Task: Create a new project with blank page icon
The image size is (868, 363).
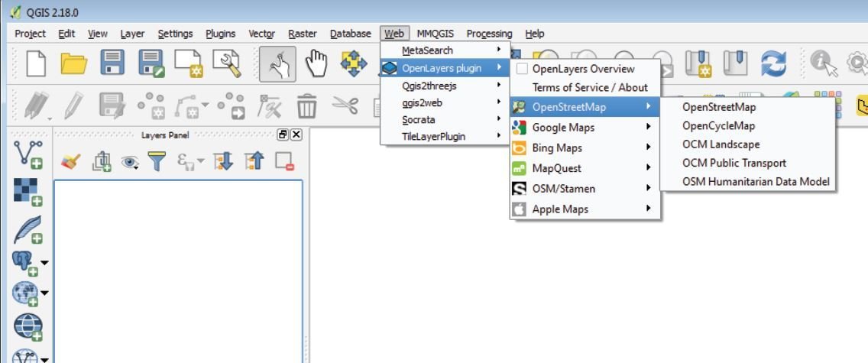Action: (x=36, y=63)
